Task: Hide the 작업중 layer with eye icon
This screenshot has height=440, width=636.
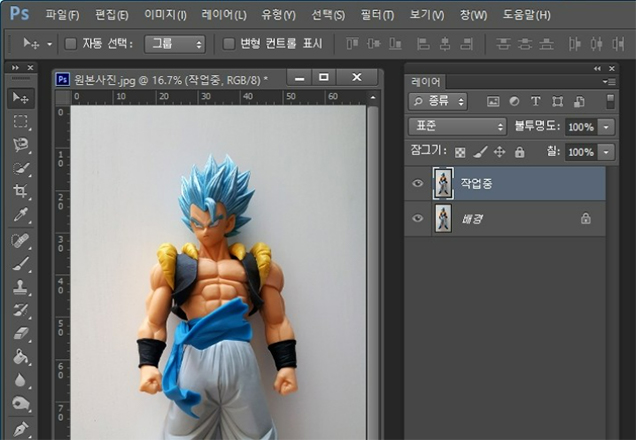Action: (418, 184)
